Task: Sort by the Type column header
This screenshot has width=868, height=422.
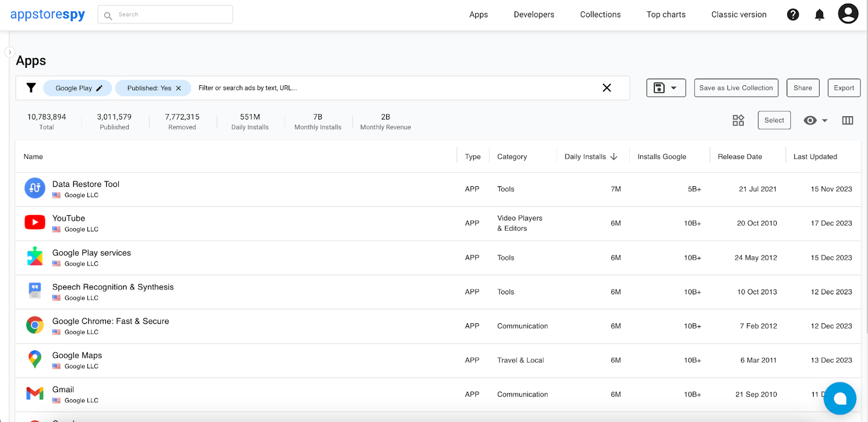Action: click(x=473, y=156)
